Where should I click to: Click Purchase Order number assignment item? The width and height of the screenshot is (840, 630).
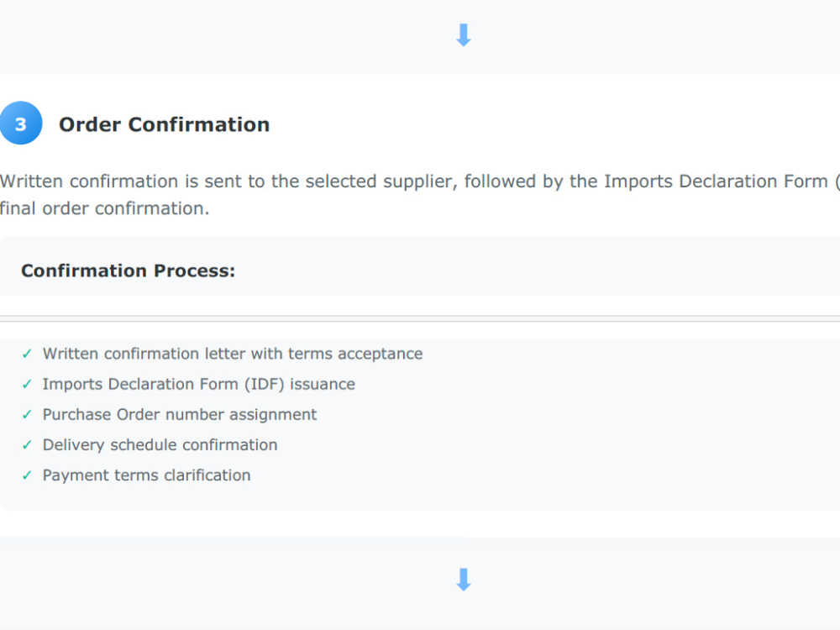[180, 415]
